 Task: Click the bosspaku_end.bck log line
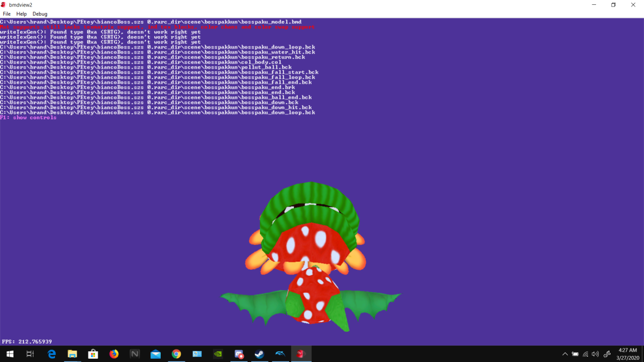click(147, 92)
